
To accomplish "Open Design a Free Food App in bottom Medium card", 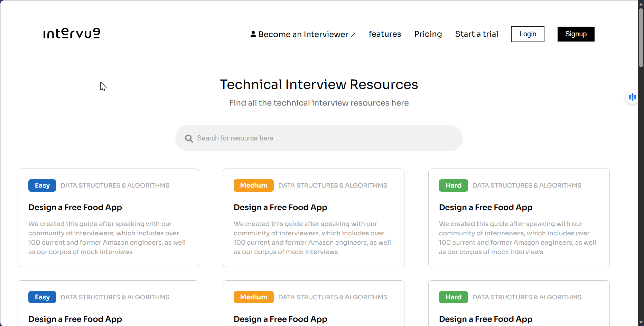I will tap(281, 319).
